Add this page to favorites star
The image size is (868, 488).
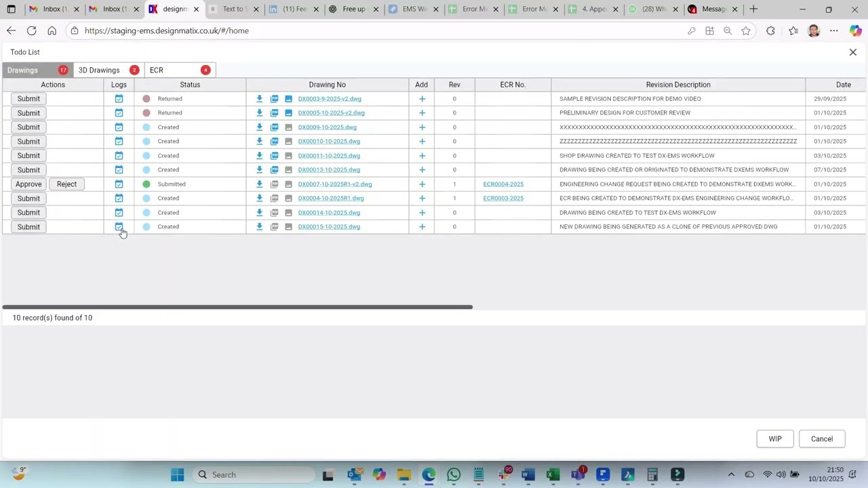tap(746, 30)
